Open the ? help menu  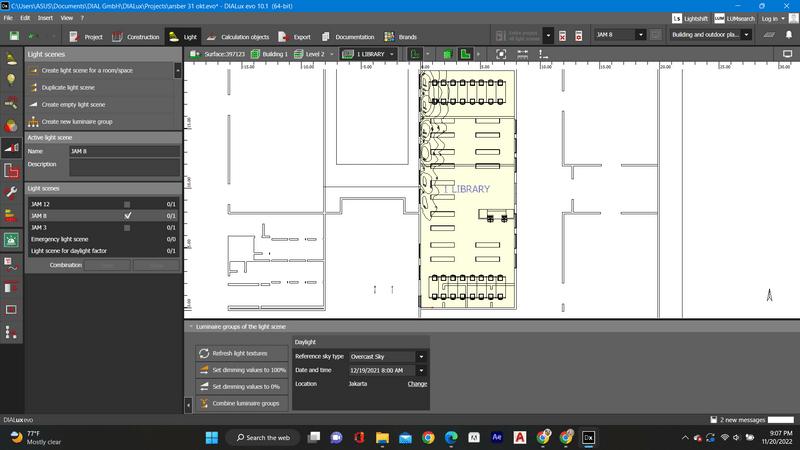point(82,18)
